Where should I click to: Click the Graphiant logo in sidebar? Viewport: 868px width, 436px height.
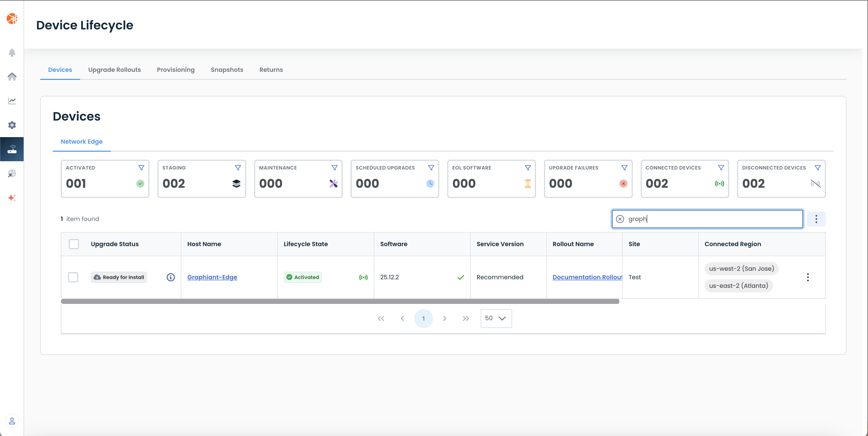click(x=12, y=19)
